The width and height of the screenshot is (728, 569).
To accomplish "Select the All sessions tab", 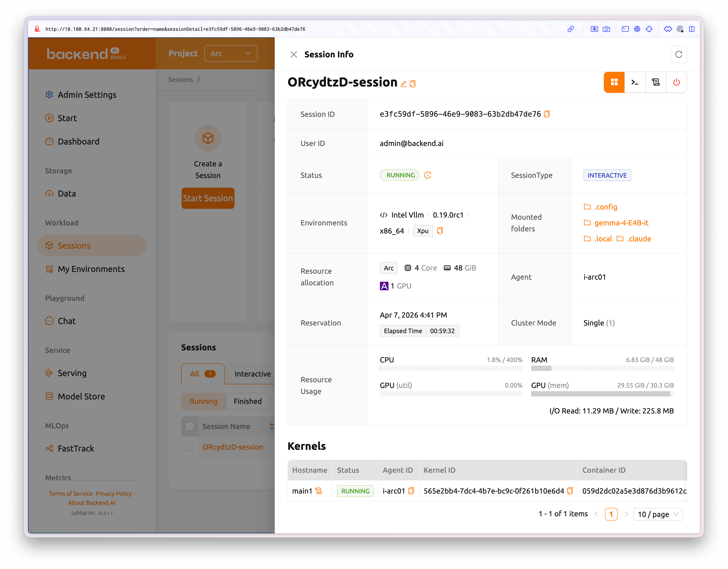I will pos(203,374).
